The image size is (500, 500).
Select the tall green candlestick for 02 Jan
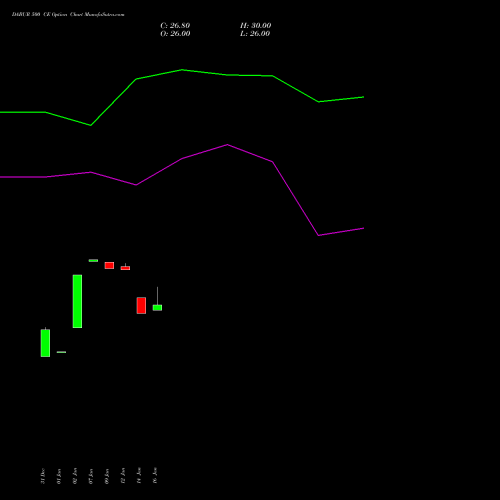click(77, 301)
